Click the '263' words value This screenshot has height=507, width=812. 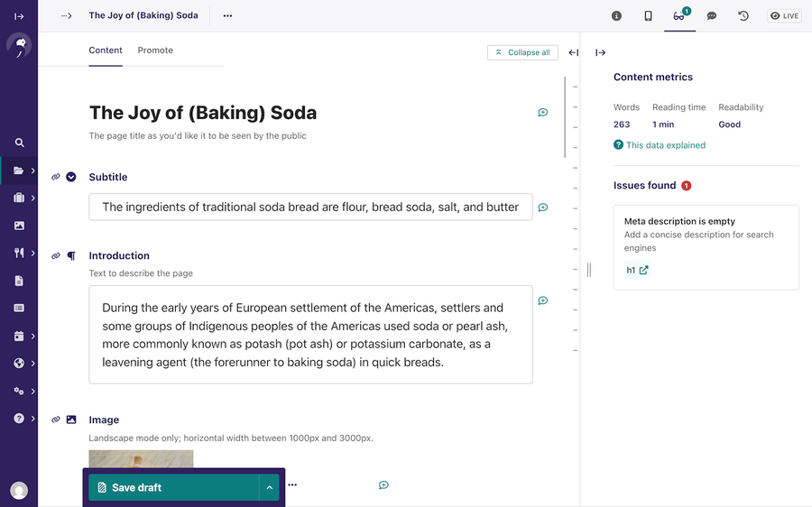click(x=622, y=124)
